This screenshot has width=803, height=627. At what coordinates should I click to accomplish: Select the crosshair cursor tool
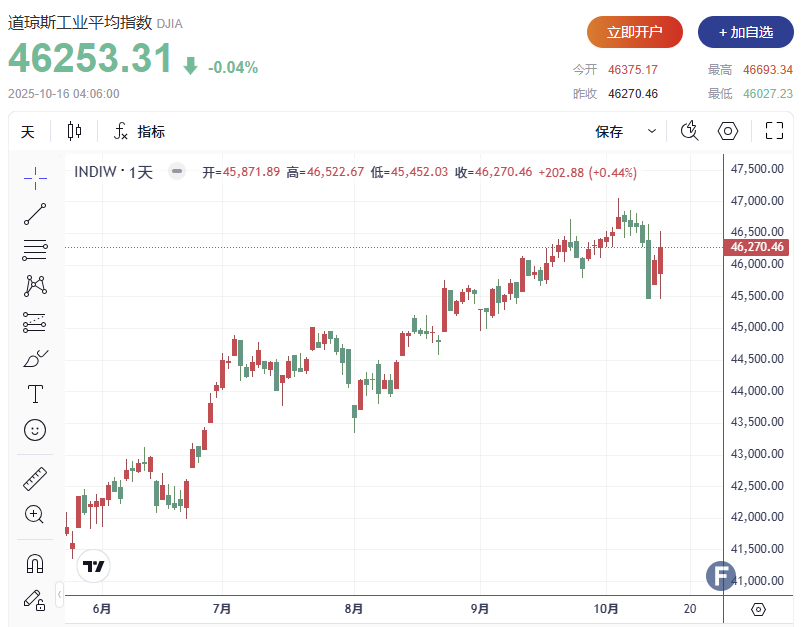pos(35,178)
